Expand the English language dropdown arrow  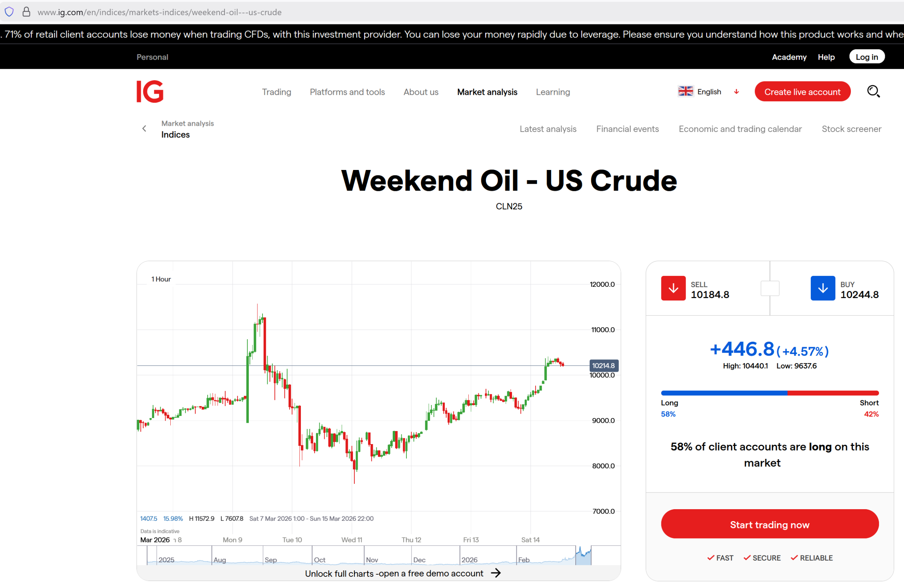[x=736, y=91]
